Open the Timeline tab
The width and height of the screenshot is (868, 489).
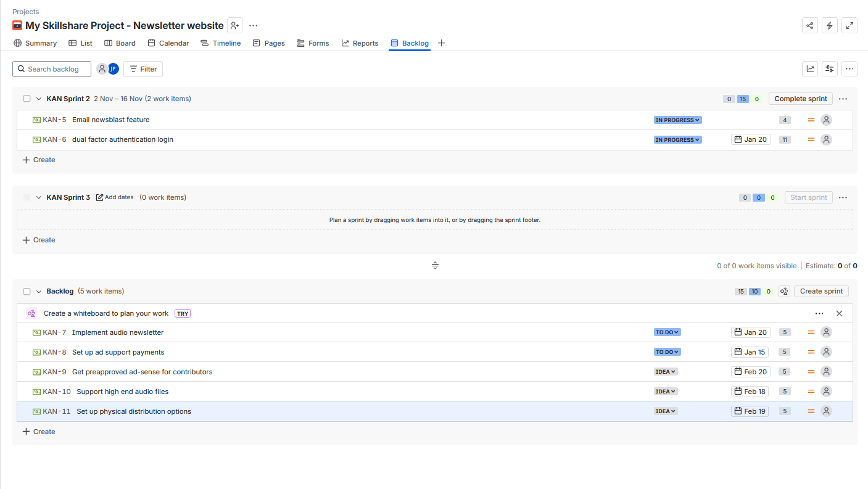pos(220,43)
